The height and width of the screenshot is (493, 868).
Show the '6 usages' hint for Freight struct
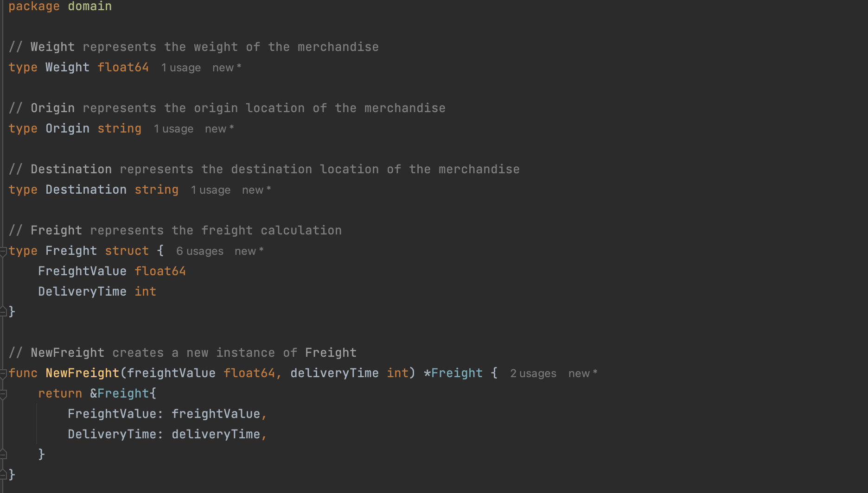(199, 251)
